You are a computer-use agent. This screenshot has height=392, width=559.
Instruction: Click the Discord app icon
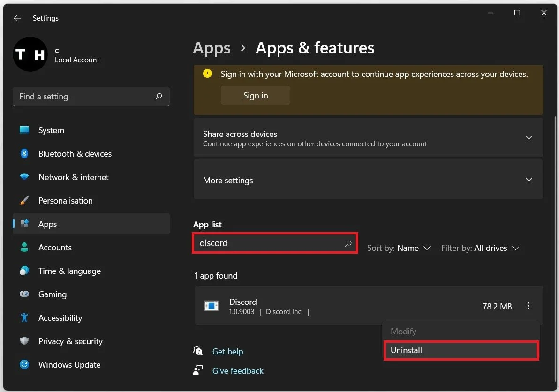click(212, 306)
